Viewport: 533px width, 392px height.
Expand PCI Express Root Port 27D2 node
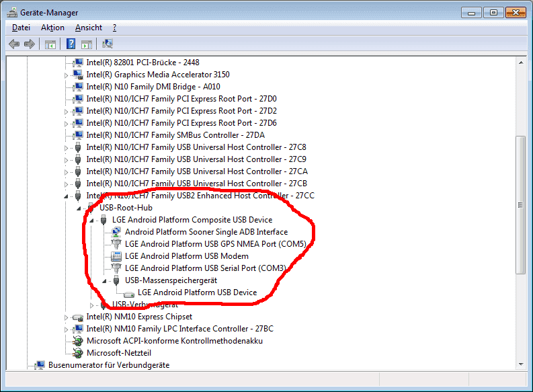67,112
